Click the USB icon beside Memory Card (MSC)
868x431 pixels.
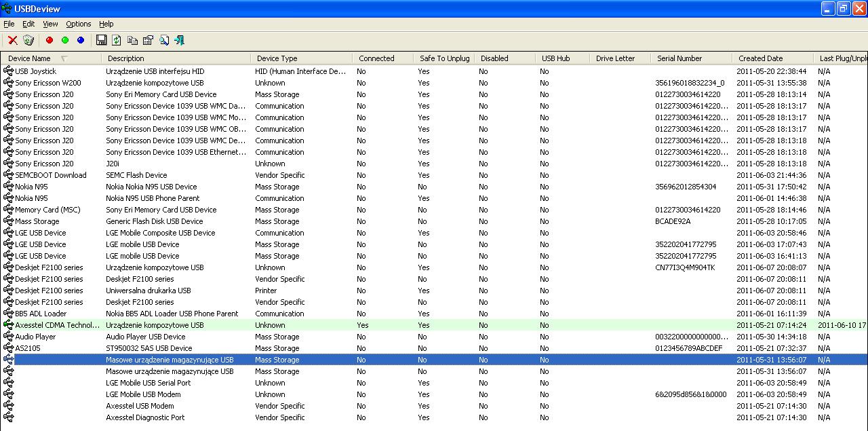coord(8,209)
